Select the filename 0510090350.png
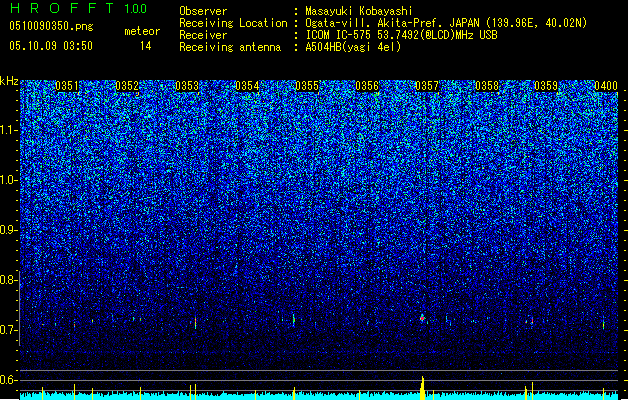Screen dimensions: 629x400 (51, 27)
